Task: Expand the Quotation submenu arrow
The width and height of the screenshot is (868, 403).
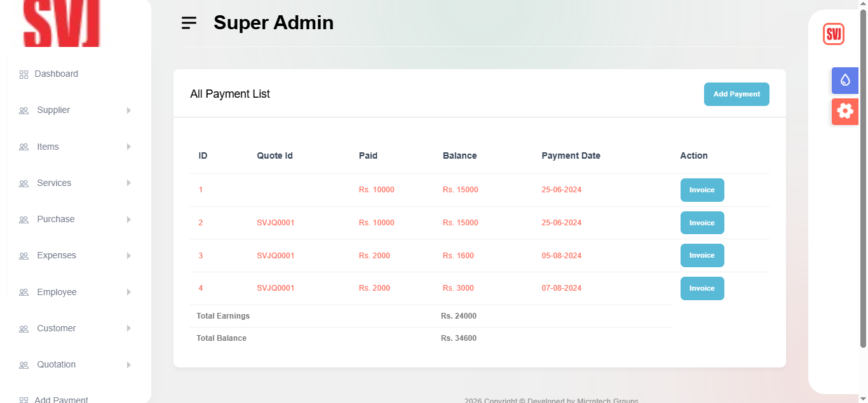Action: 128,365
